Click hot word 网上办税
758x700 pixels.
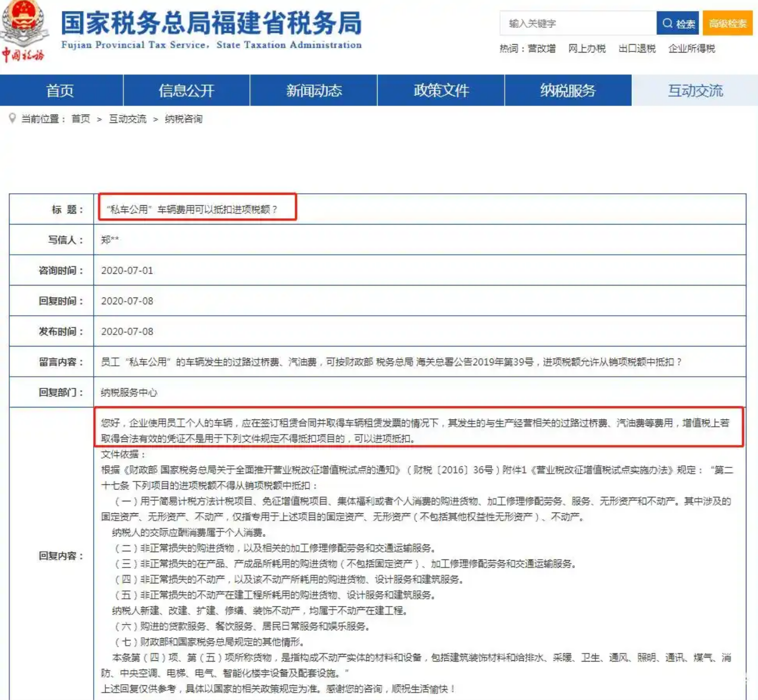pos(587,48)
